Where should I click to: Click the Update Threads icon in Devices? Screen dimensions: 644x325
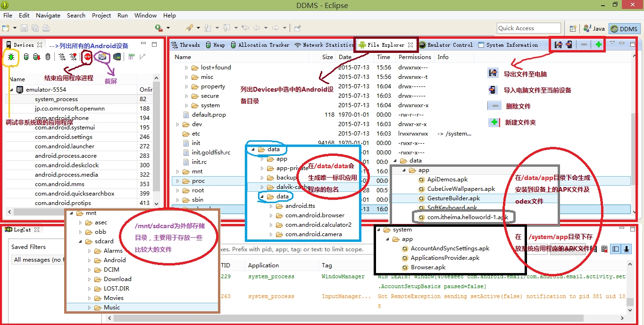point(62,57)
